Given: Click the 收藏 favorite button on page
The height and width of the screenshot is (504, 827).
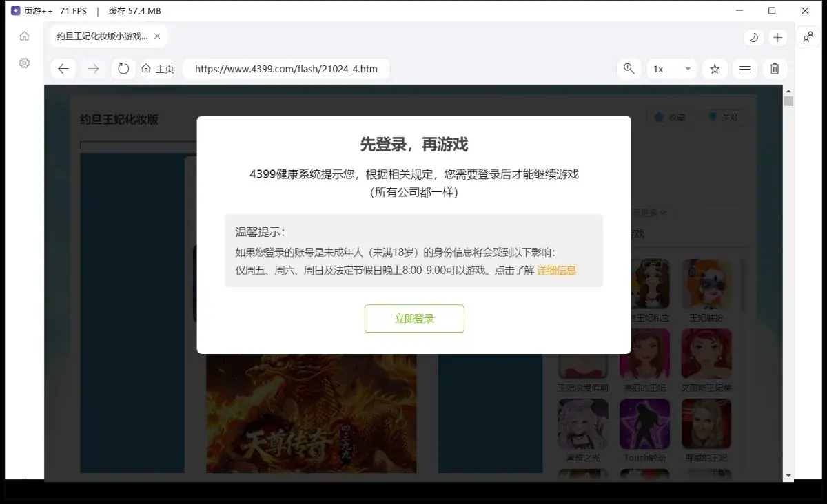Looking at the screenshot, I should (x=669, y=117).
